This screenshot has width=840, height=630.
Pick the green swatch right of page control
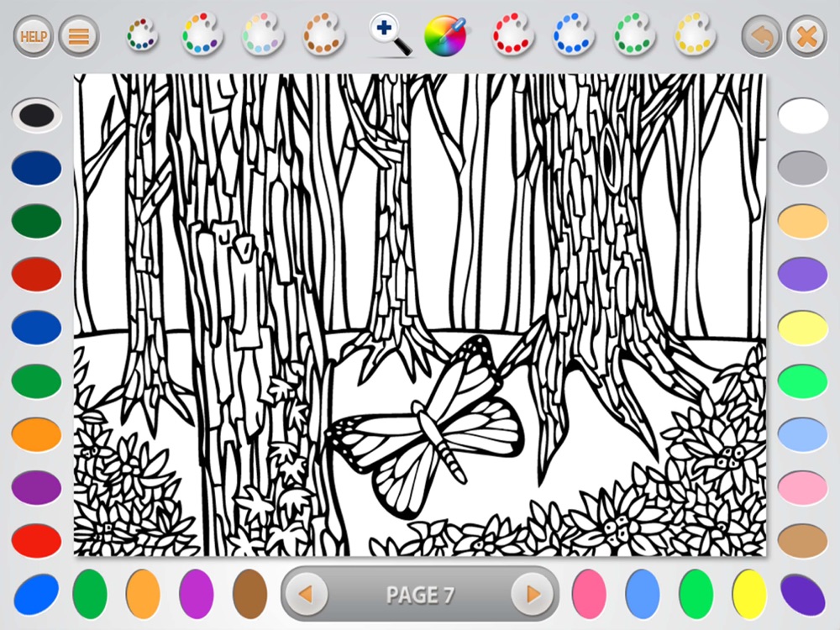696,594
